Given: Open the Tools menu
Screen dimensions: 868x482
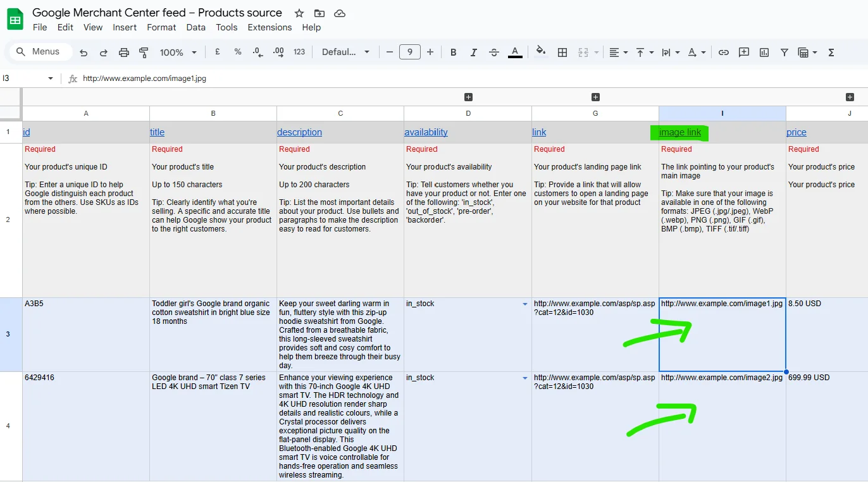Looking at the screenshot, I should click(226, 27).
